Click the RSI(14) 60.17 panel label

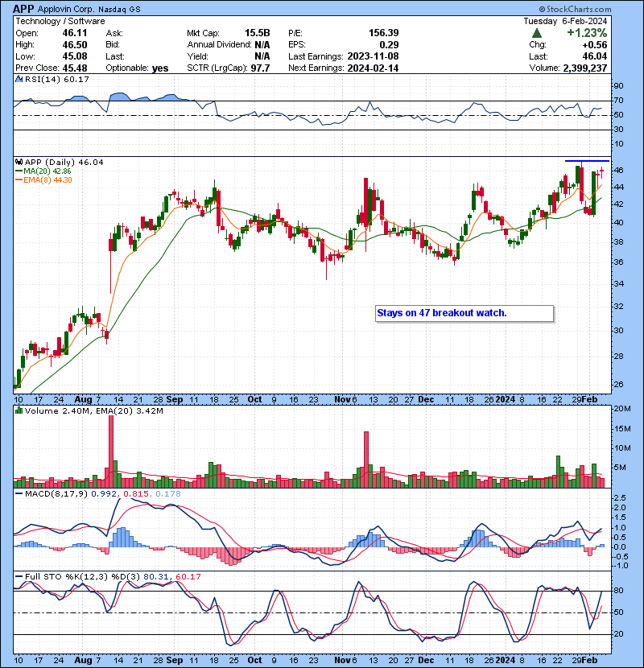coord(56,79)
